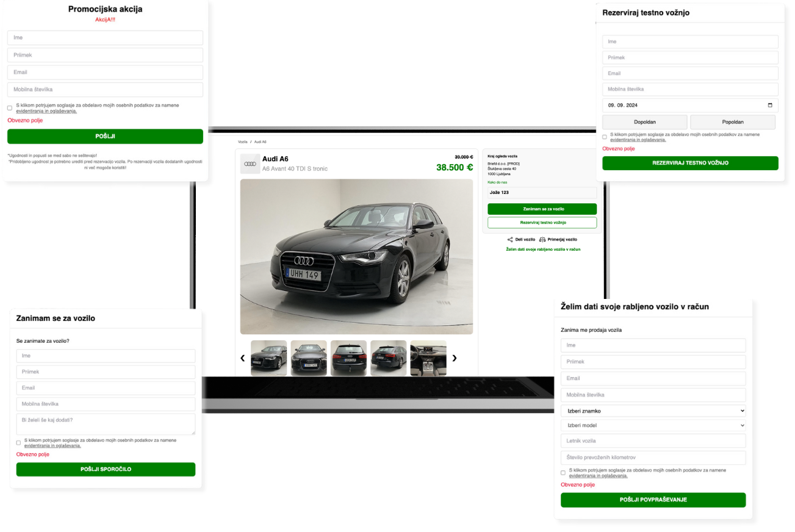Focus Email field in Zanimam se za vozilo form
The height and width of the screenshot is (532, 795).
point(106,388)
